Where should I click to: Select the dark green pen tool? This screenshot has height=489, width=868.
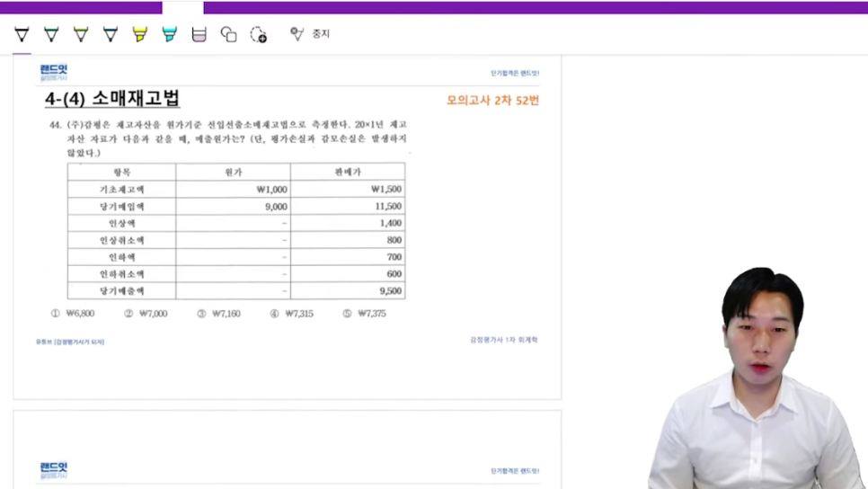point(51,34)
